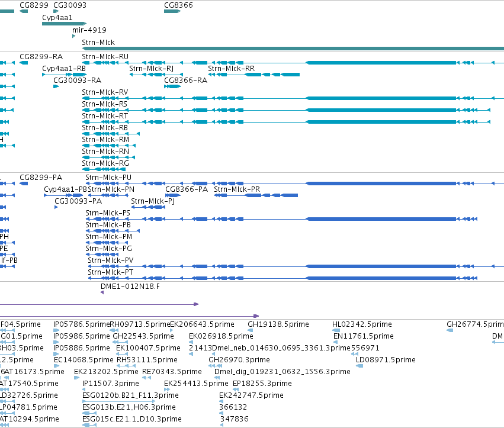The width and height of the screenshot is (504, 428).
Task: Click the Strn-Mlck-RR transcript label
Action: (231, 69)
